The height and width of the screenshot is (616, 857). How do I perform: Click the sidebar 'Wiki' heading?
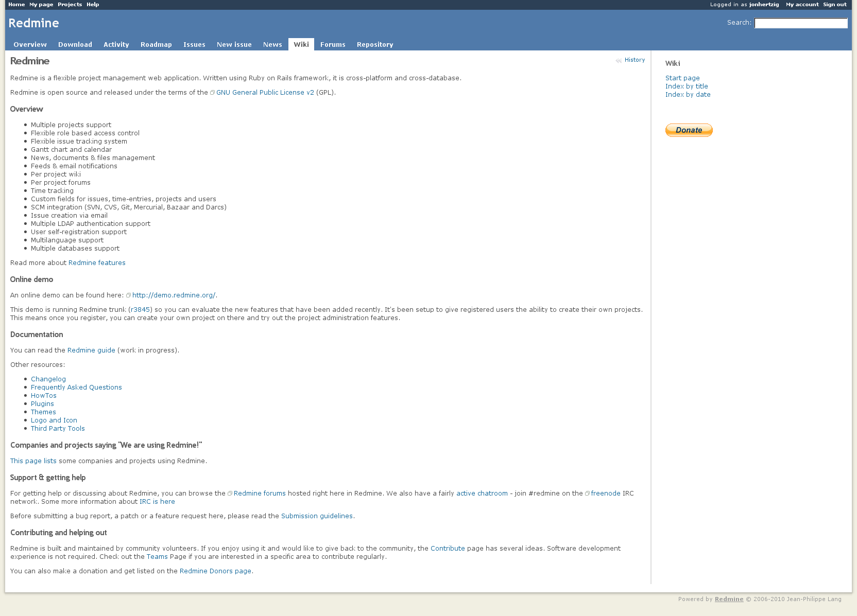(x=673, y=64)
